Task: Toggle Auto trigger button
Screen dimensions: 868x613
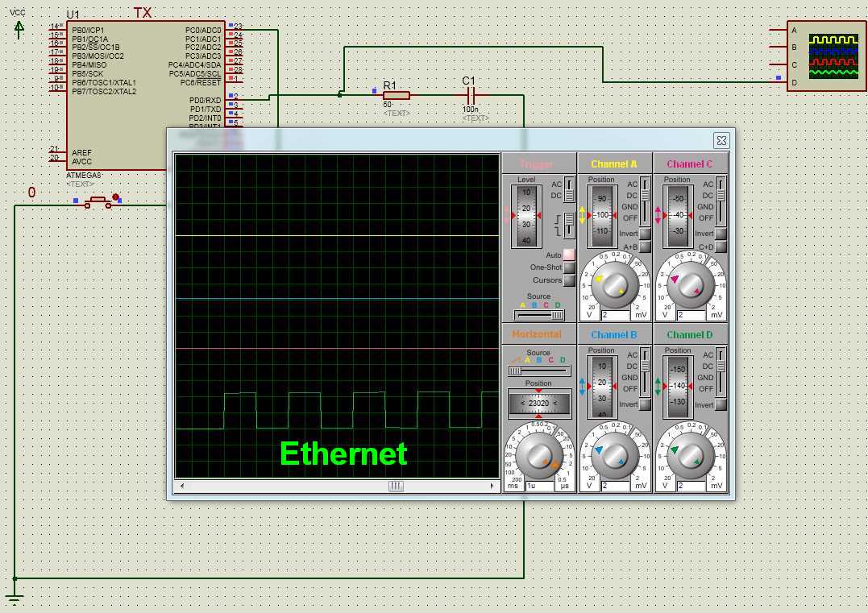Action: click(568, 255)
